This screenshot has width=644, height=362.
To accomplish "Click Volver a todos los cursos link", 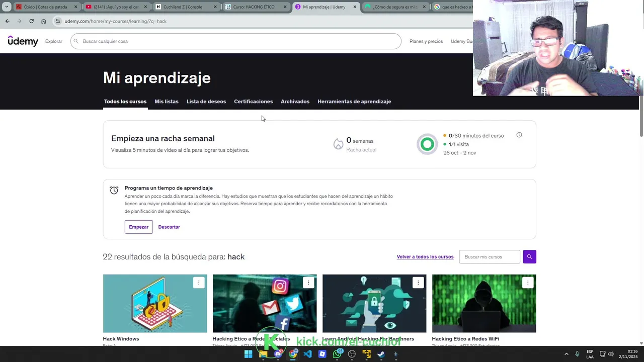I will pyautogui.click(x=425, y=257).
